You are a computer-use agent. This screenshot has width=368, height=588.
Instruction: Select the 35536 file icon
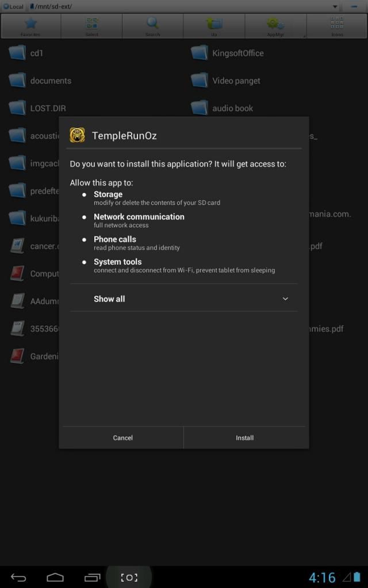tap(17, 328)
